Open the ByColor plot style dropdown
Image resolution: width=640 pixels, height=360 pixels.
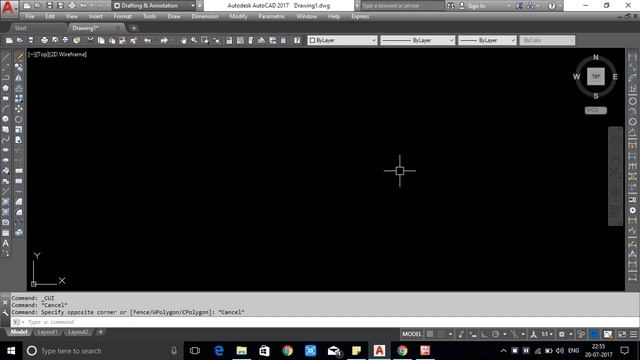pyautogui.click(x=547, y=40)
